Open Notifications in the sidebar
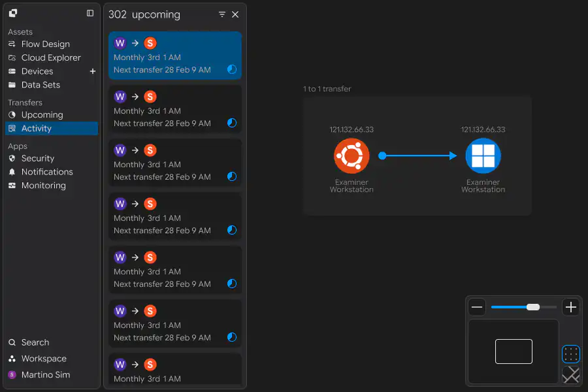Viewport: 588px width, 392px height. click(52, 172)
